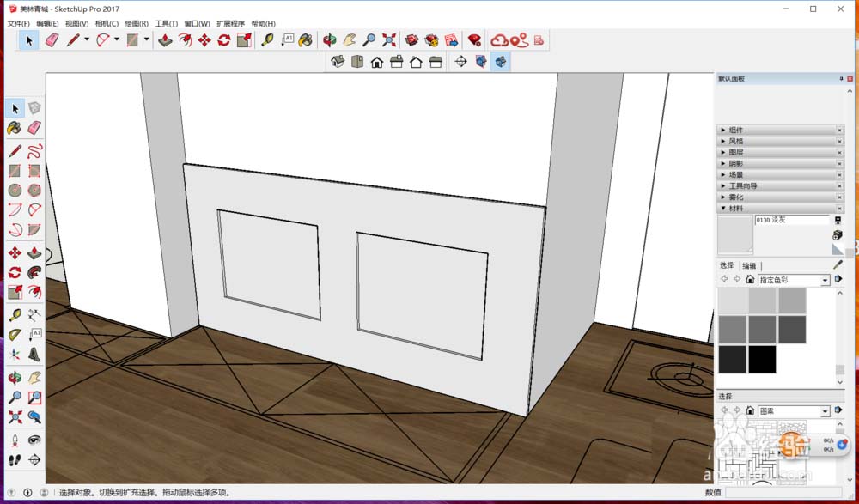Select the Eraser tool
The height and width of the screenshot is (504, 859).
33,127
